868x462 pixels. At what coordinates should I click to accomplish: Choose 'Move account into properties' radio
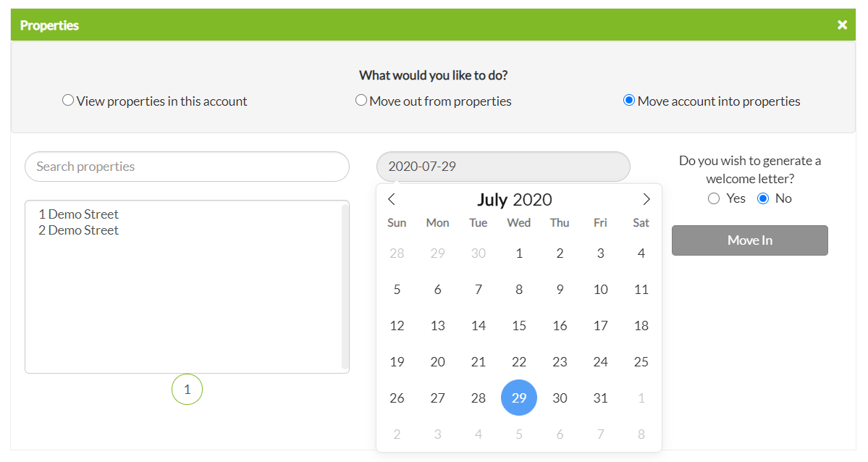pyautogui.click(x=629, y=101)
